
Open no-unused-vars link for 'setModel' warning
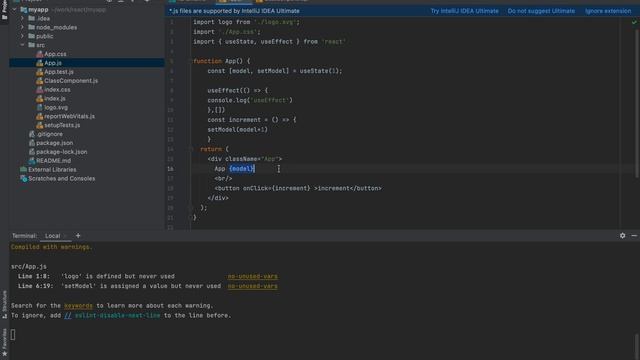(x=253, y=286)
